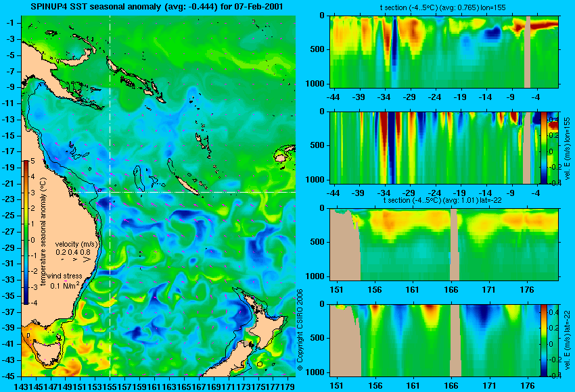
Task: Click the "0.2 0.4 0.8" velocity scale values
Action: tap(73, 252)
